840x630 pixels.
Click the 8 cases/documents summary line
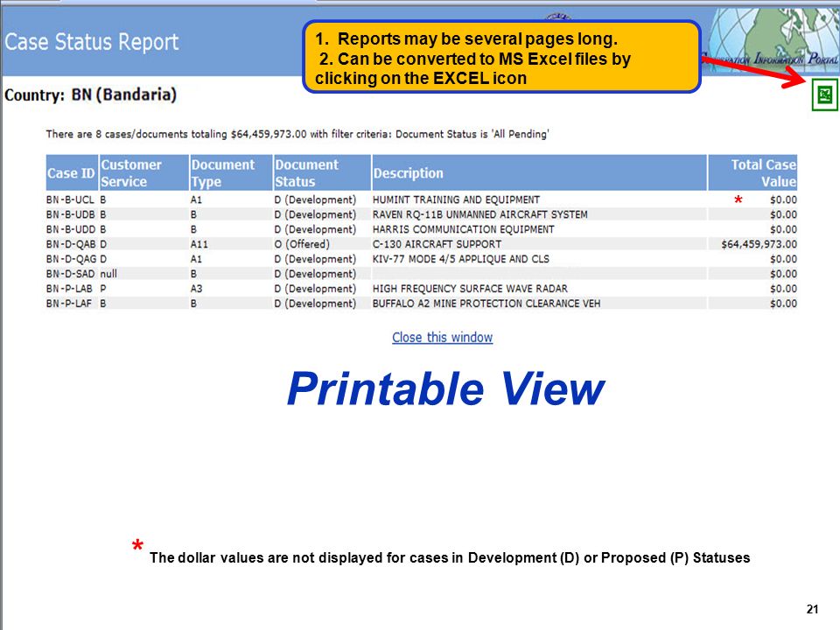pos(297,134)
